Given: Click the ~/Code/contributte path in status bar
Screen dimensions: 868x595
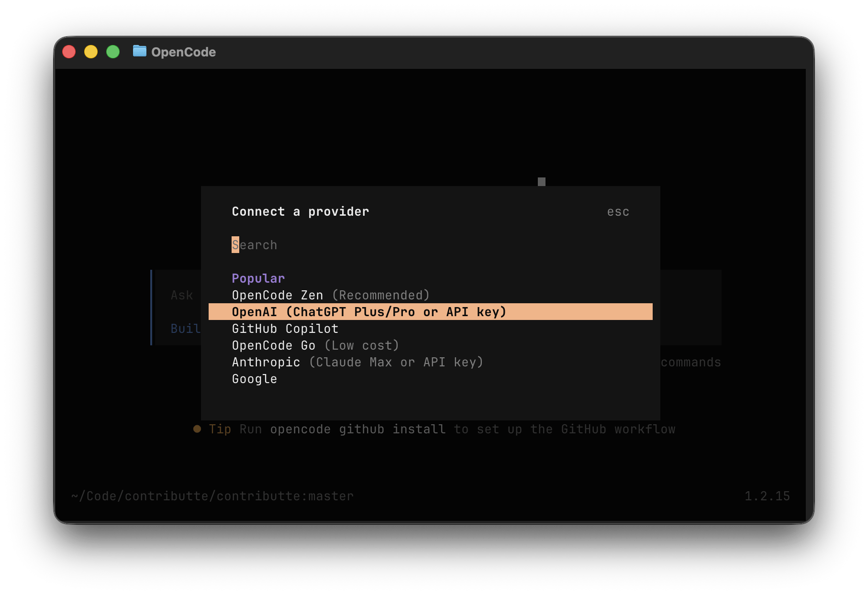Looking at the screenshot, I should pos(212,496).
